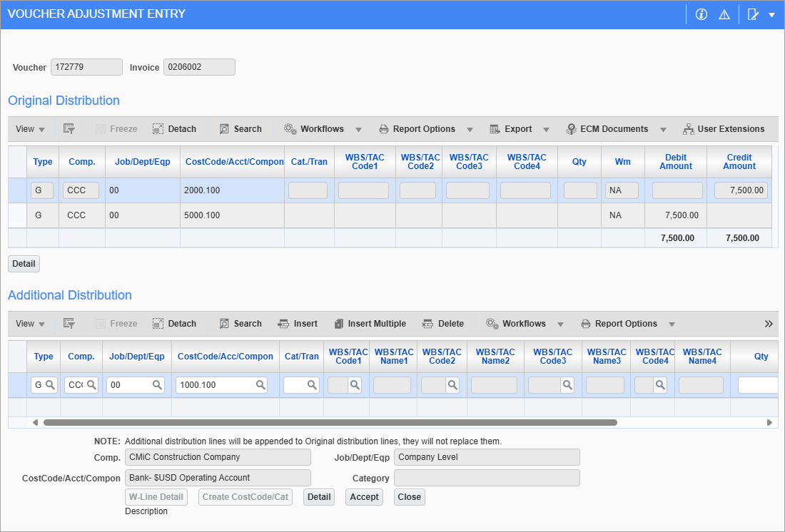The height and width of the screenshot is (532, 785).
Task: Expand ECM Documents dropdown arrow
Action: pyautogui.click(x=663, y=130)
